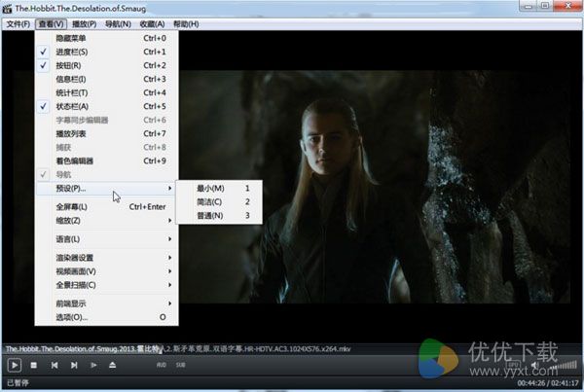Toggle the 播放列表 playlist panel
584x392 pixels.
pyautogui.click(x=106, y=133)
